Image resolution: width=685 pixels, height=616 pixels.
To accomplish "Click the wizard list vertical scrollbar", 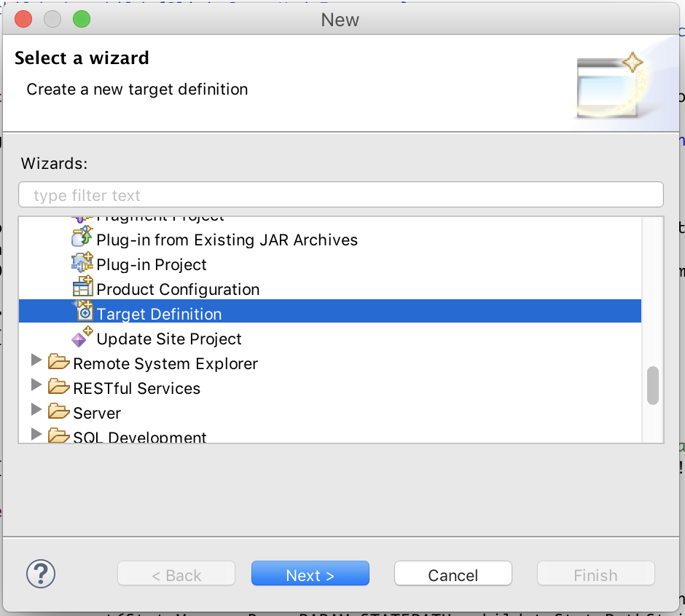I will 653,385.
